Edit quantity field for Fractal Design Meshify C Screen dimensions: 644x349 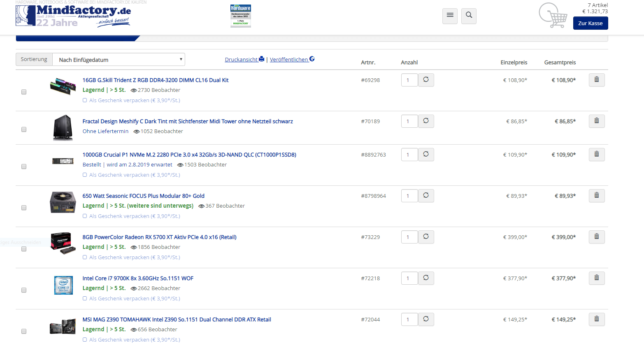[409, 121]
